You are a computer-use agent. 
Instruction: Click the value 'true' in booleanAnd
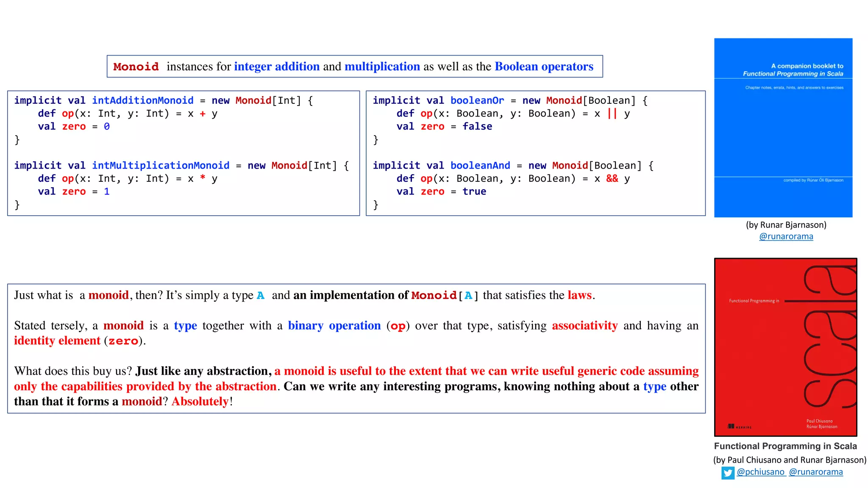coord(474,192)
